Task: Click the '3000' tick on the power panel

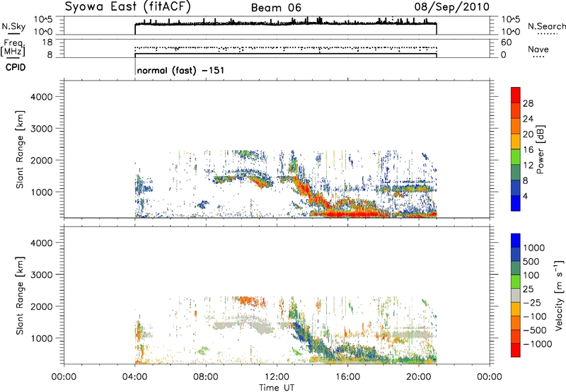Action: [42, 129]
